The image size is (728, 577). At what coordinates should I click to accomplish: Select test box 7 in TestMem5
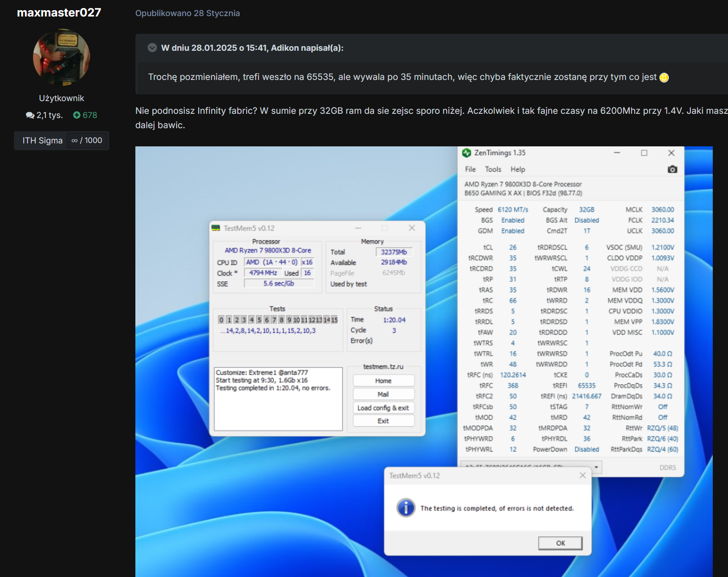(x=274, y=320)
